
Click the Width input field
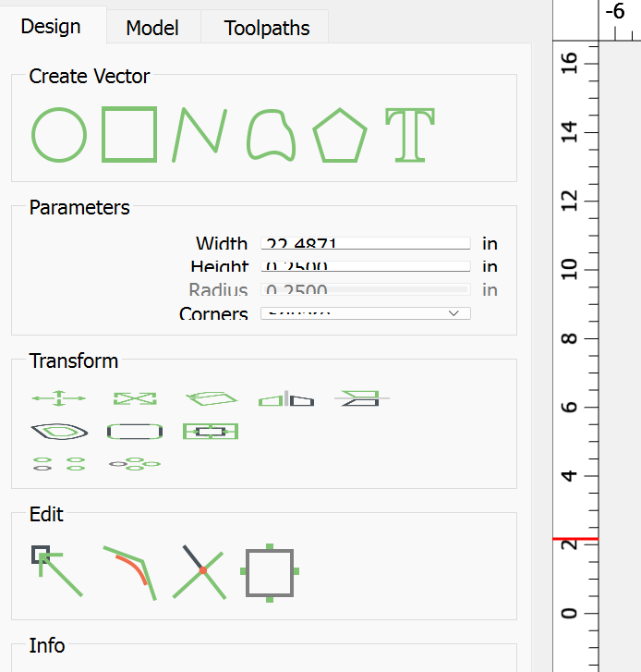click(x=366, y=244)
